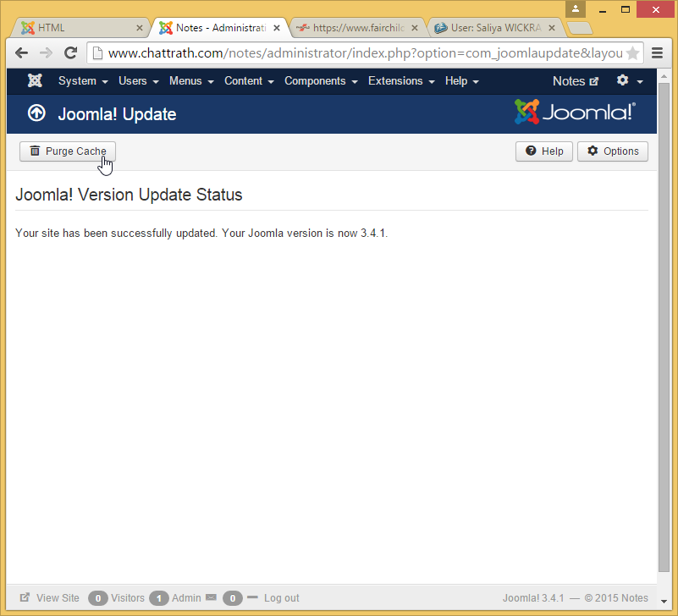The image size is (678, 616).
Task: Click the gear settings icon in top bar
Action: [623, 80]
